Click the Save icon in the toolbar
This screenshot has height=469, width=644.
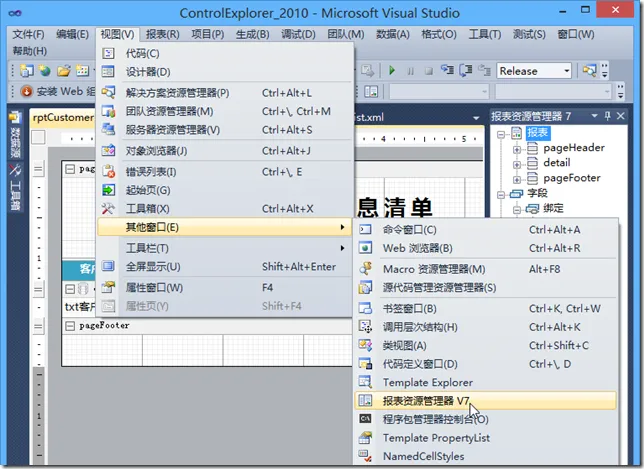point(84,71)
